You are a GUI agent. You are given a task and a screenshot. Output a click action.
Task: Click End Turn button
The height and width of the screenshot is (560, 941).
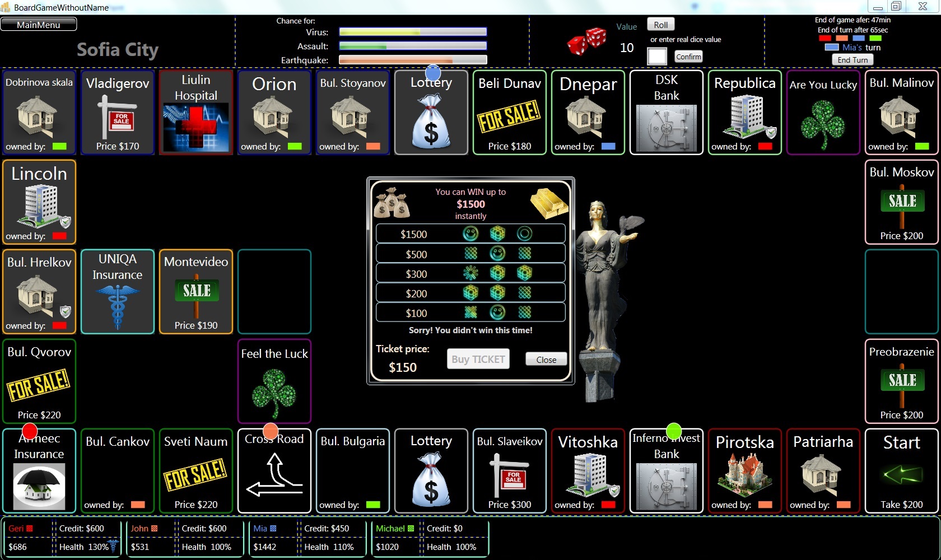(853, 60)
